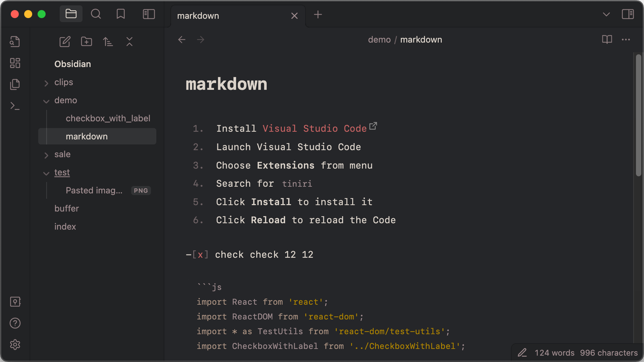This screenshot has width=644, height=362.
Task: Open the help icon
Action: [15, 323]
